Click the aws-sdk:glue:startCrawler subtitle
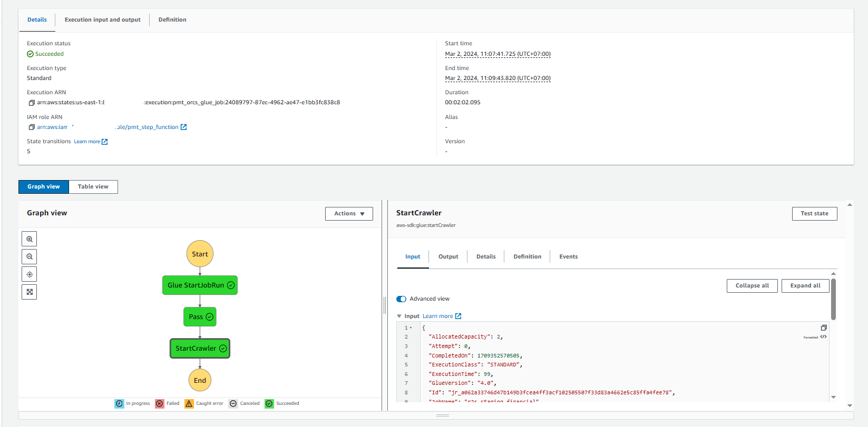This screenshot has height=427, width=868. tap(426, 225)
